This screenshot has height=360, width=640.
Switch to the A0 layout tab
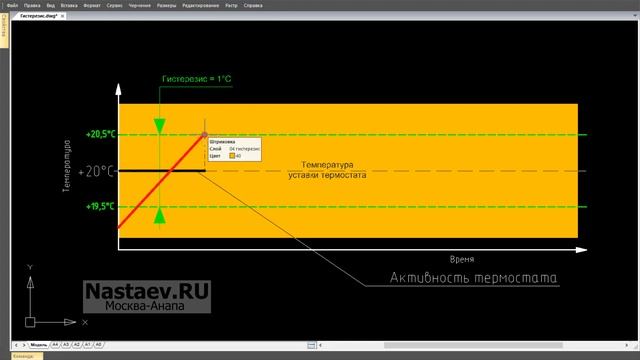pos(98,345)
